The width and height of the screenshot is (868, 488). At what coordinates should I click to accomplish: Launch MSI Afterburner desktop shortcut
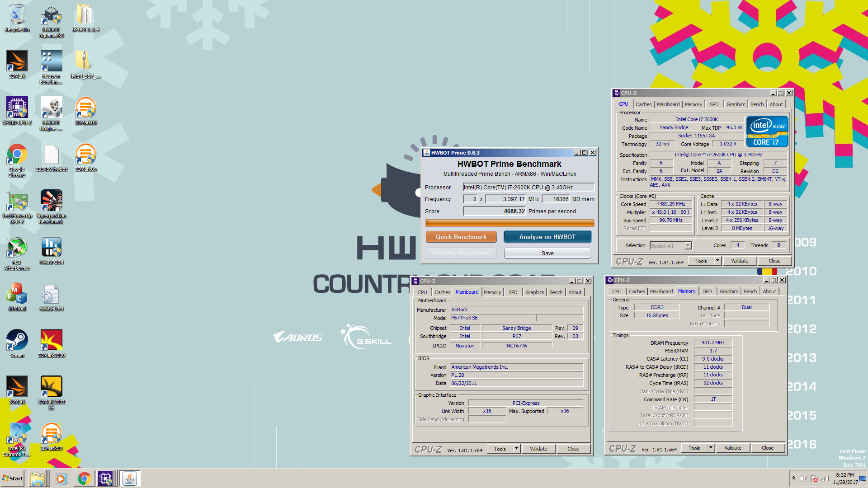tap(17, 253)
